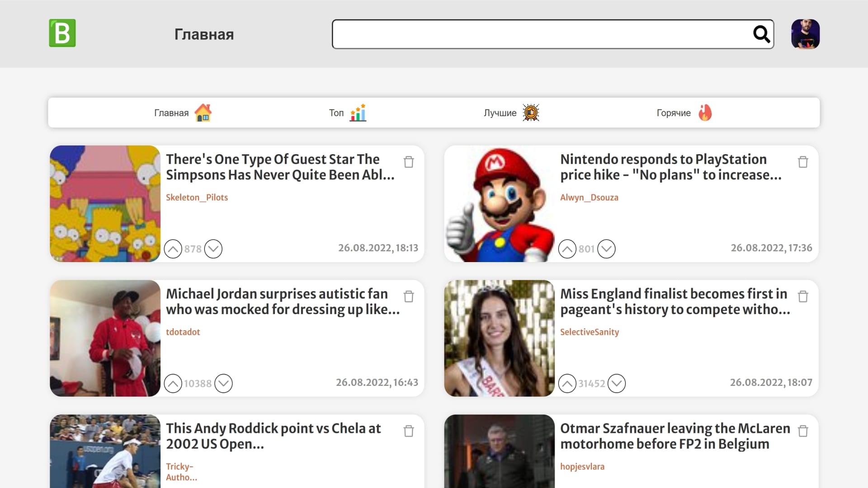Click the vote count 801

pyautogui.click(x=586, y=249)
